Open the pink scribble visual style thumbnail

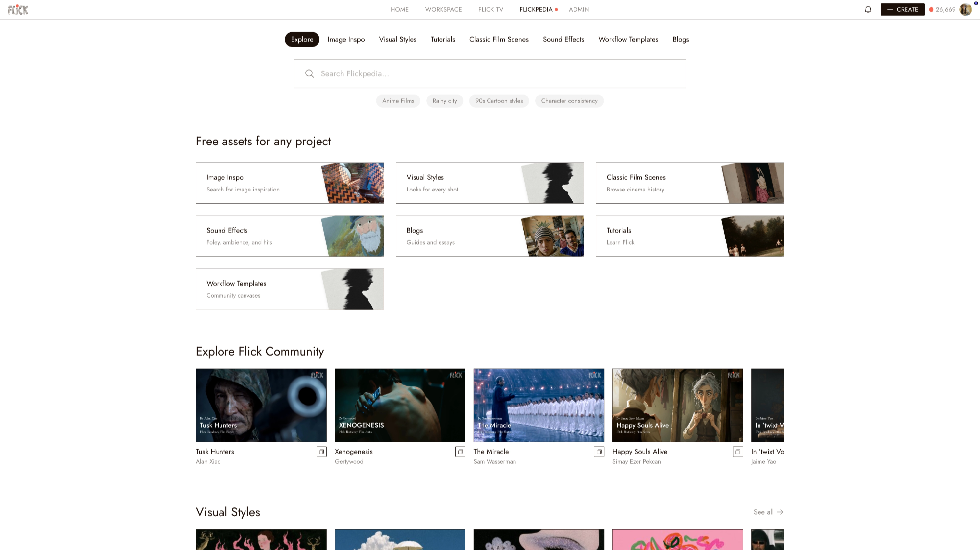point(678,540)
